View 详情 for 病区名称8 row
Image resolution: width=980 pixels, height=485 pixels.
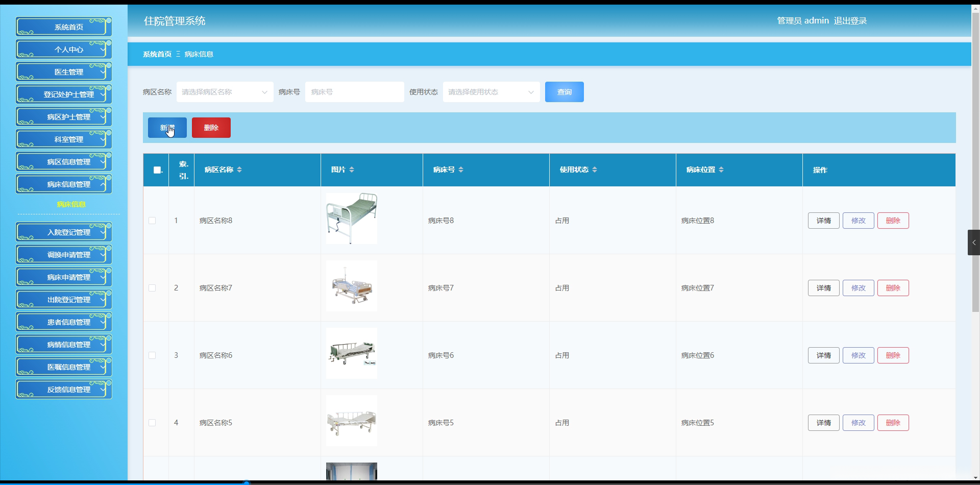tap(824, 221)
